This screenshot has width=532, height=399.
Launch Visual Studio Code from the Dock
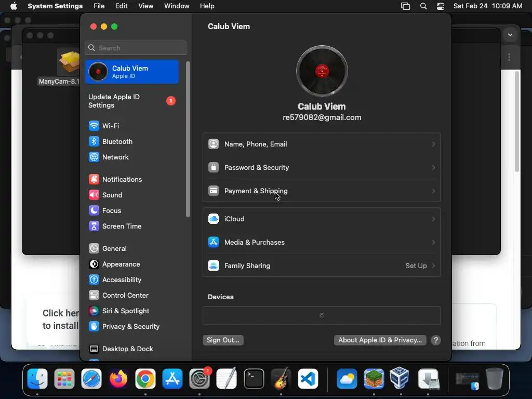click(308, 379)
